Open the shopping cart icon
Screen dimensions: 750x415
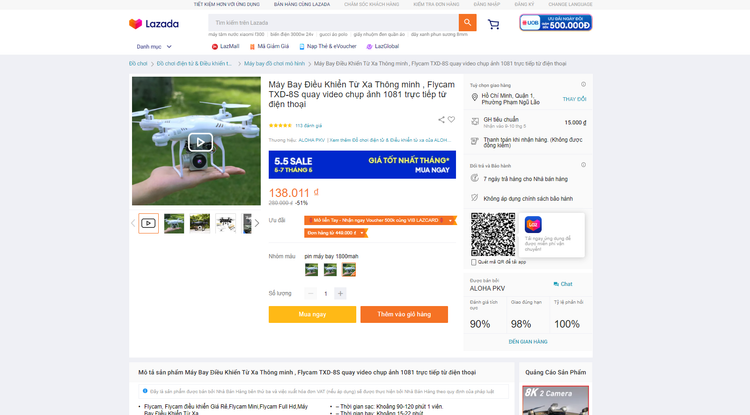493,24
